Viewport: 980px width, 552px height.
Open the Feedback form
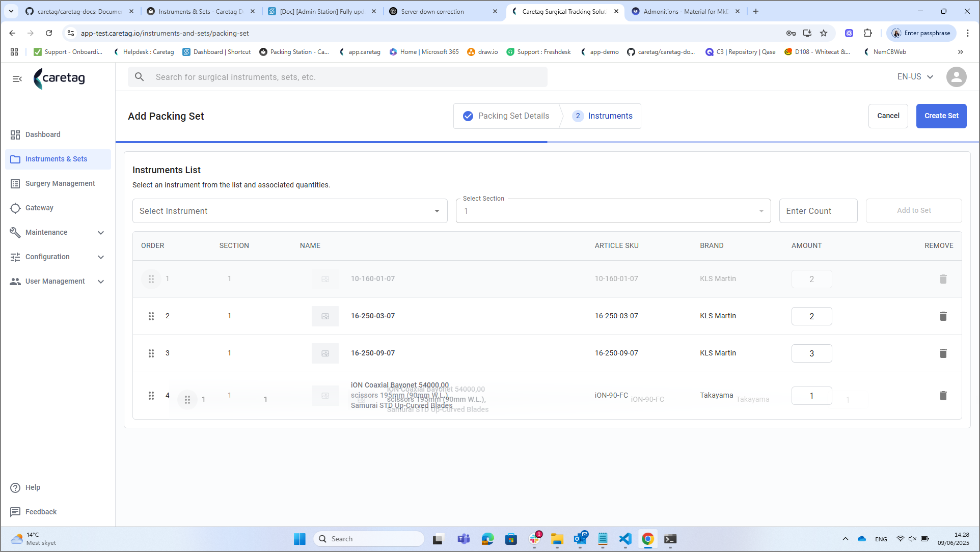41,512
